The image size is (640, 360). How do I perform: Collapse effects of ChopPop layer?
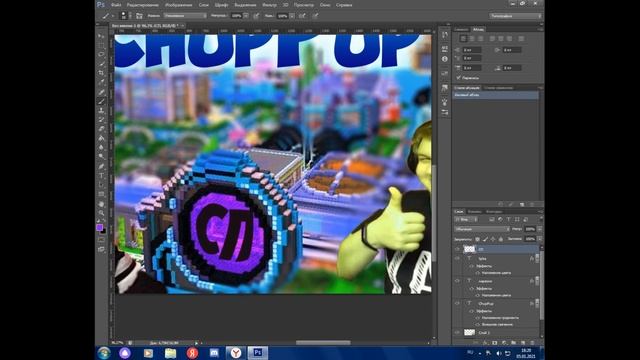536,303
